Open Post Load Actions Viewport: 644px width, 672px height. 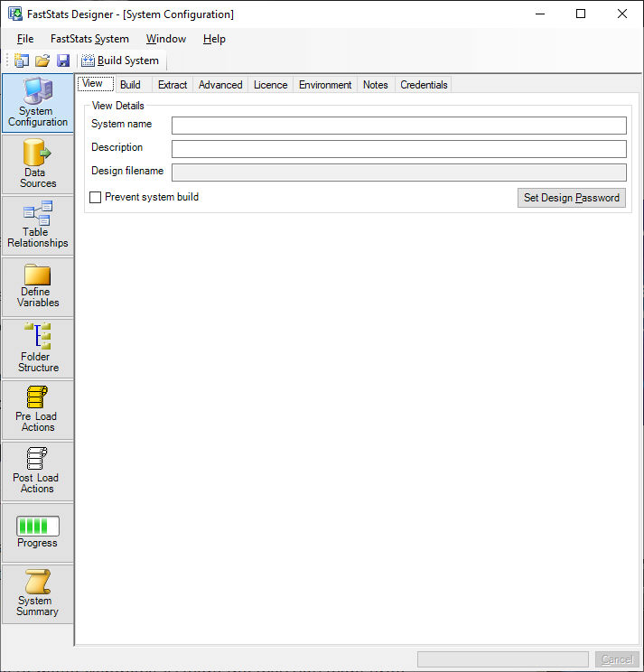pos(38,471)
